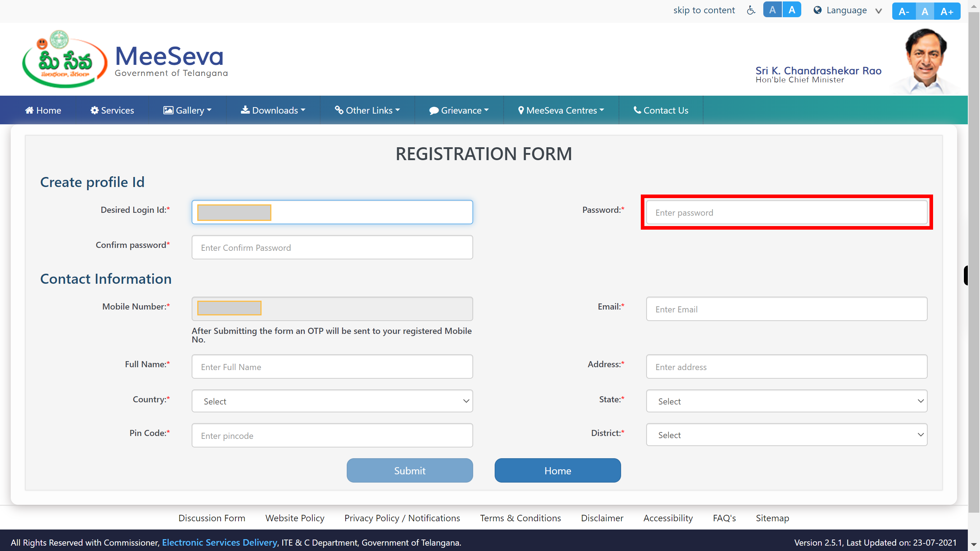The image size is (980, 551).
Task: Expand the Other Links menu
Action: point(367,110)
